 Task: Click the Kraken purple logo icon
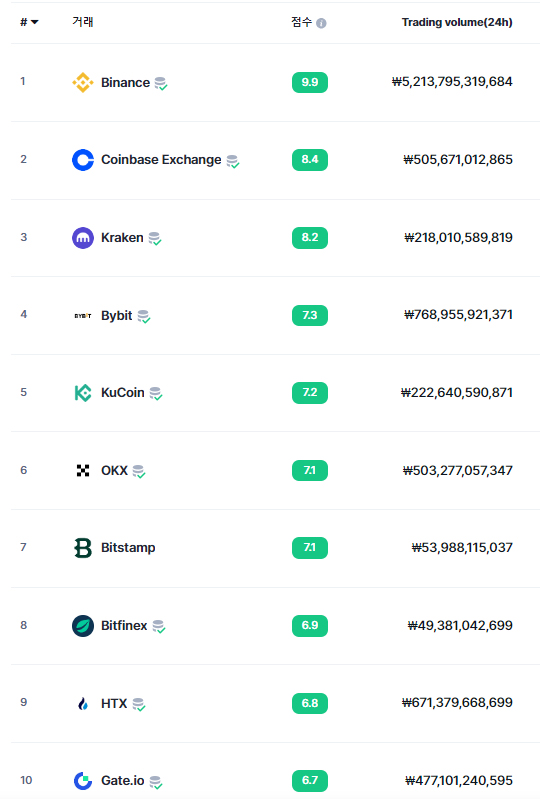[x=83, y=238]
